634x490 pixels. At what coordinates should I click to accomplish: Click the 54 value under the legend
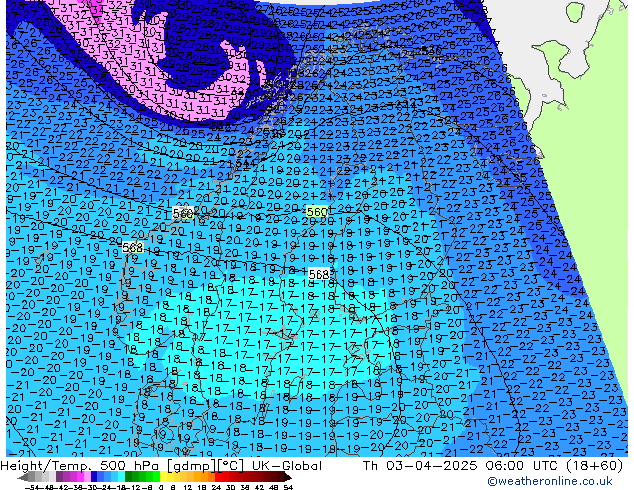click(288, 487)
